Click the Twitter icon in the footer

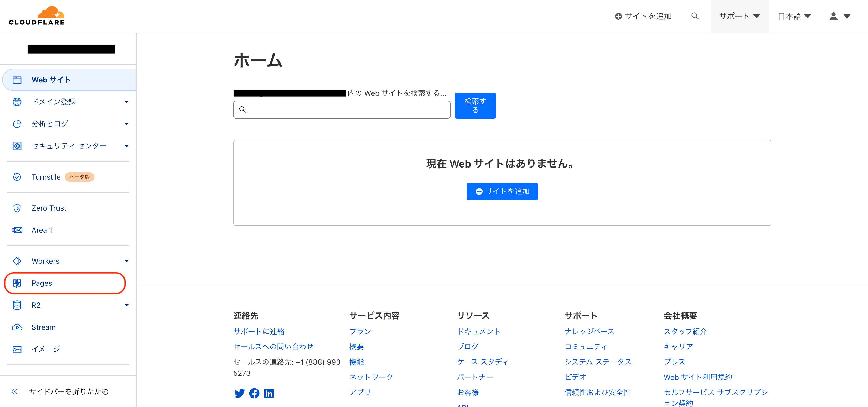240,393
